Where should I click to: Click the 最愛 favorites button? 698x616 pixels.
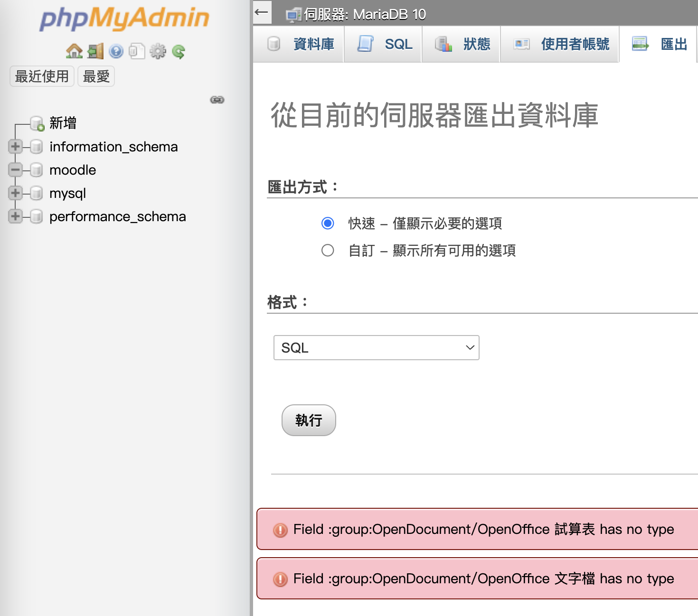coord(96,76)
